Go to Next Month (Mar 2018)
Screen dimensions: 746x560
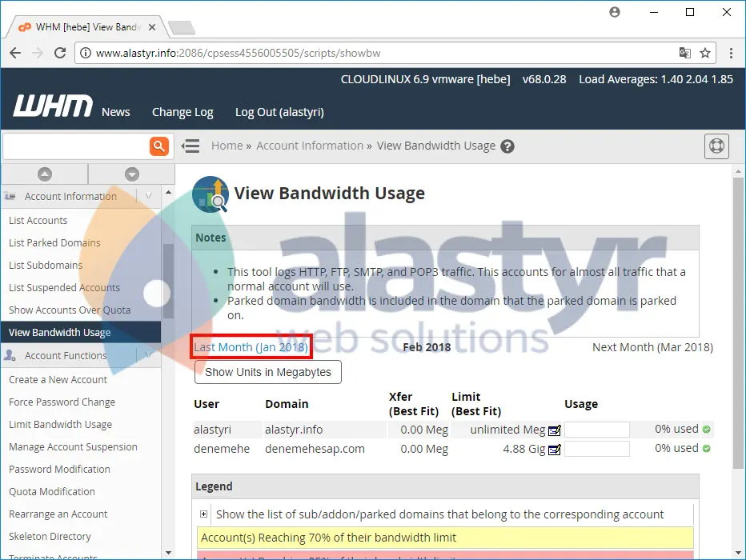(x=653, y=347)
